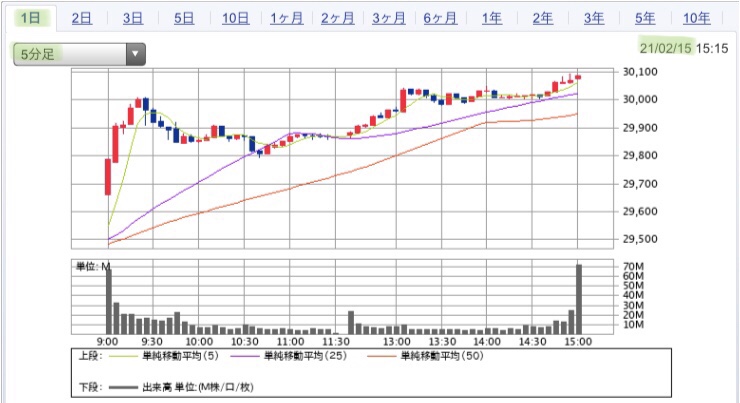Click the 29,800 price axis label

click(640, 155)
